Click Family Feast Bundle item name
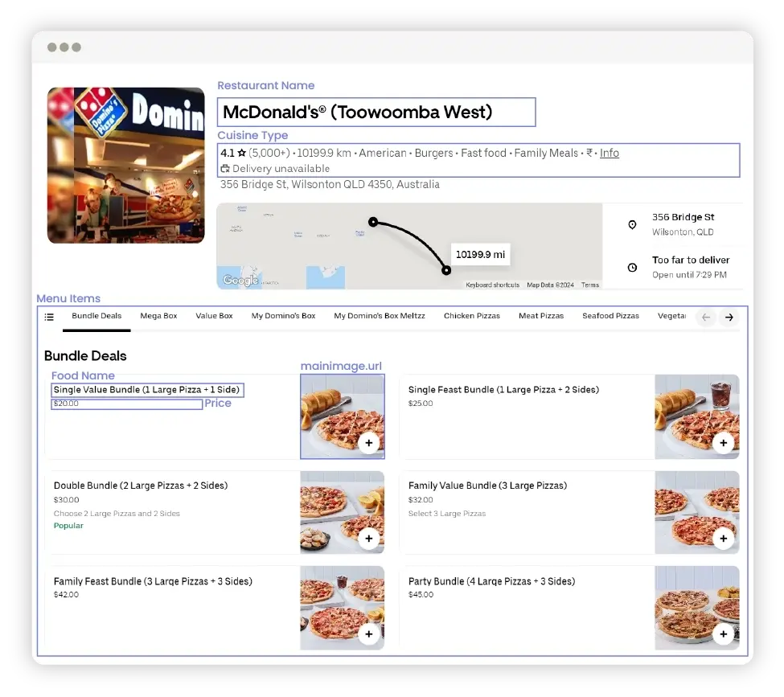The width and height of the screenshot is (784, 697). (153, 581)
